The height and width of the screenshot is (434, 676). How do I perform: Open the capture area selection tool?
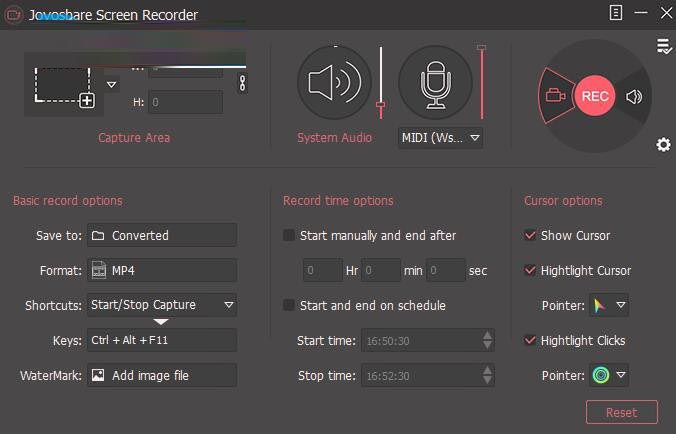(65, 86)
